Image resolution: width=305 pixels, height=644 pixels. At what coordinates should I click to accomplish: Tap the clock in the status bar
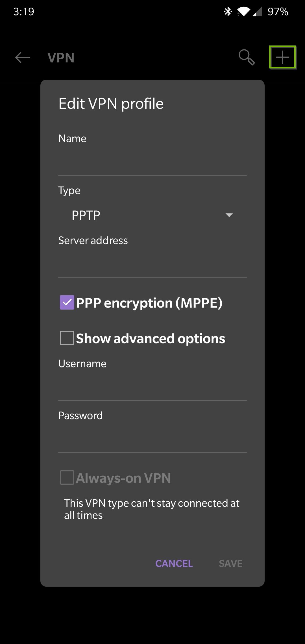pos(23,12)
